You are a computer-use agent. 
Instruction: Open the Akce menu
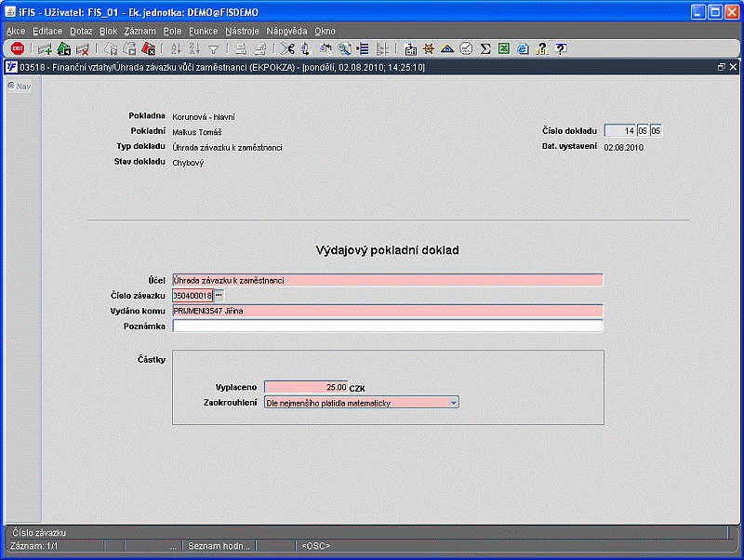16,32
